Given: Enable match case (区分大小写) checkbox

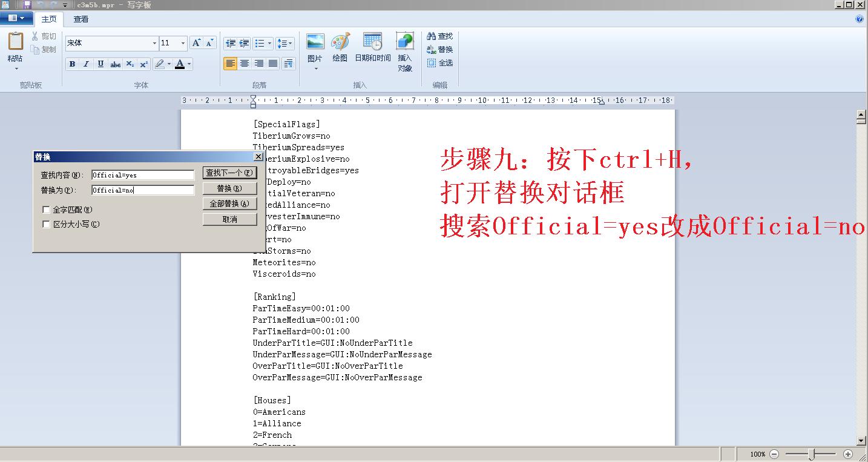Looking at the screenshot, I should coord(46,225).
